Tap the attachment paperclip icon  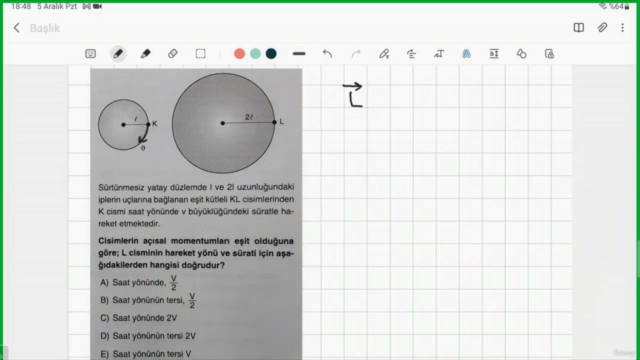pos(602,28)
